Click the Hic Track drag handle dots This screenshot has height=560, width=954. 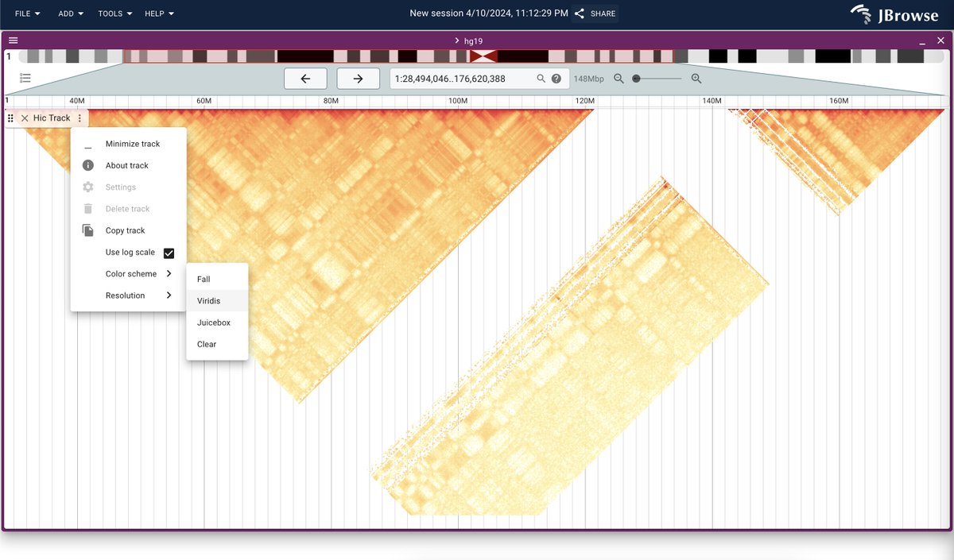pos(10,118)
